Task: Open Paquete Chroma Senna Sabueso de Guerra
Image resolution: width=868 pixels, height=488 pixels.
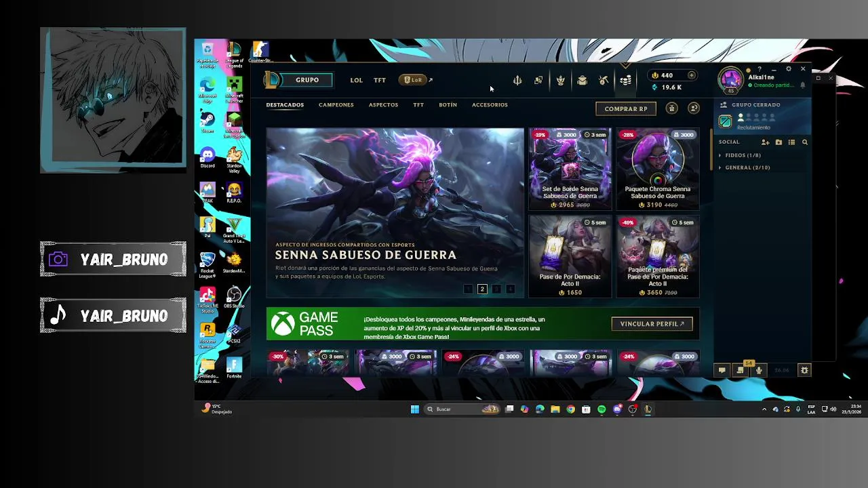Action: tap(657, 169)
